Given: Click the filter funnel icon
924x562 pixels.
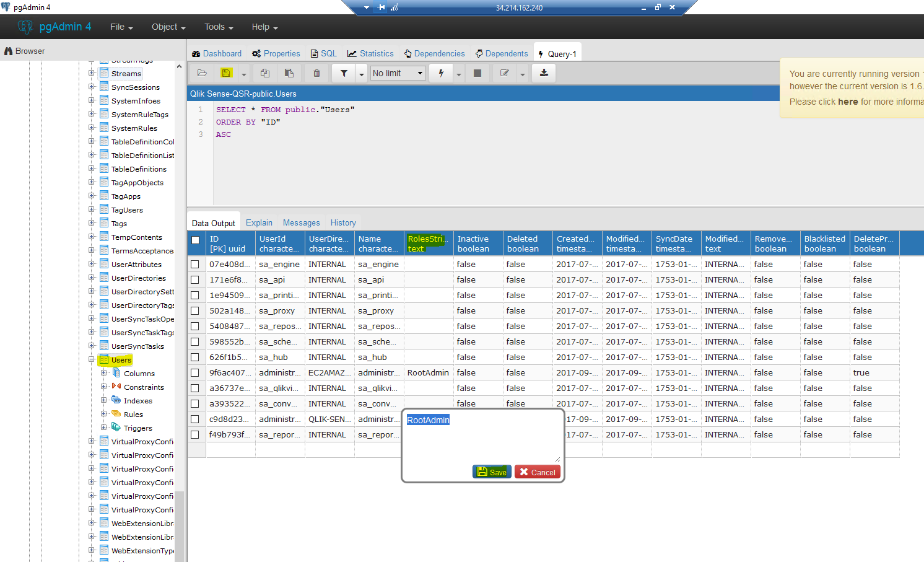Looking at the screenshot, I should click(344, 73).
